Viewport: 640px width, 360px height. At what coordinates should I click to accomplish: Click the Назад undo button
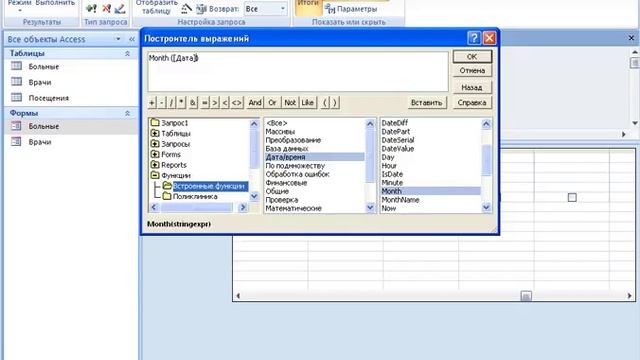point(472,87)
